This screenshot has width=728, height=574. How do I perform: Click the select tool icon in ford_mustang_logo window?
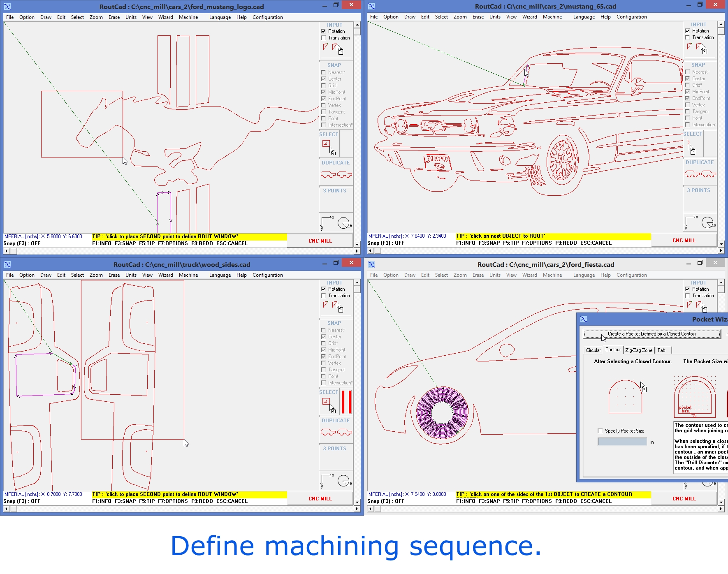[x=329, y=147]
